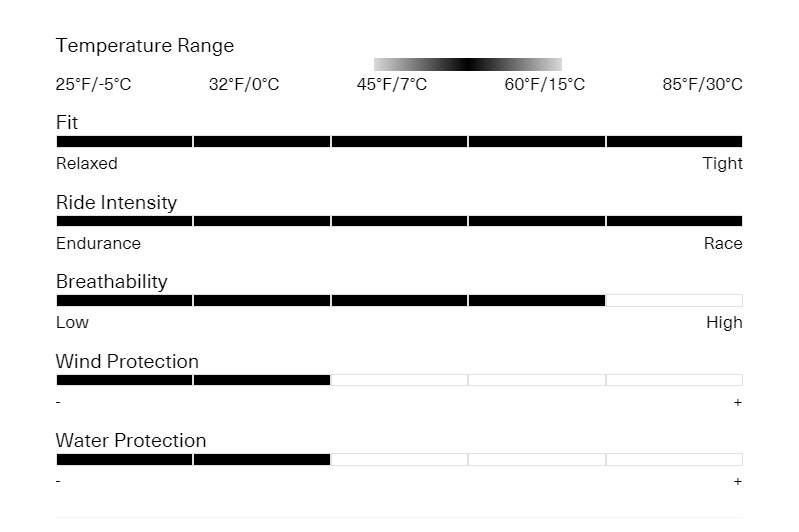Click the middle segment of Ride Intensity bar
Screen dimensions: 799x532
tap(400, 221)
